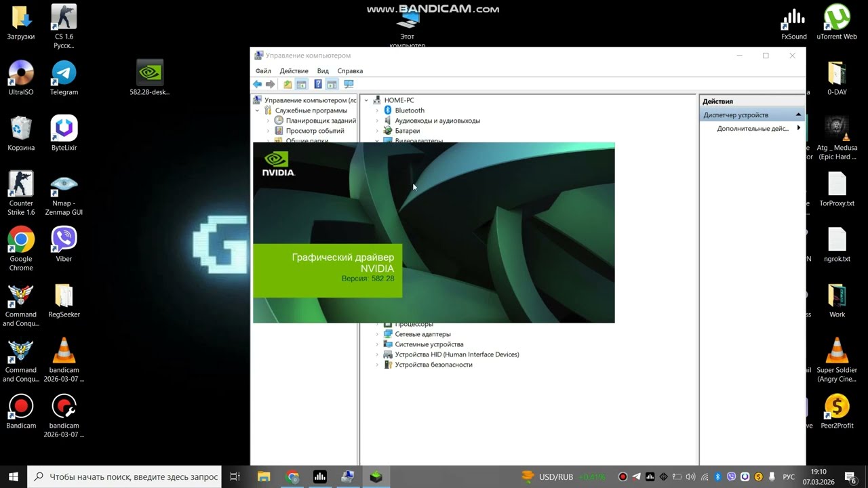Open the Действие menu

[294, 71]
